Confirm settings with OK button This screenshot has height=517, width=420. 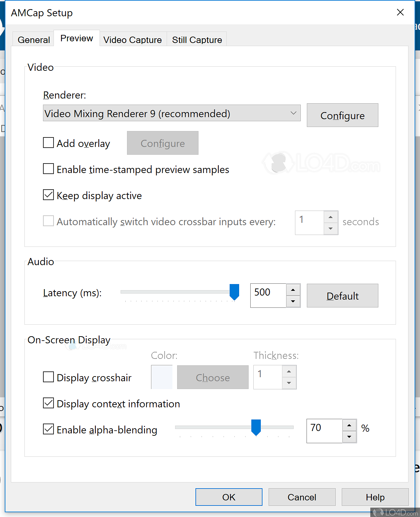tap(229, 497)
